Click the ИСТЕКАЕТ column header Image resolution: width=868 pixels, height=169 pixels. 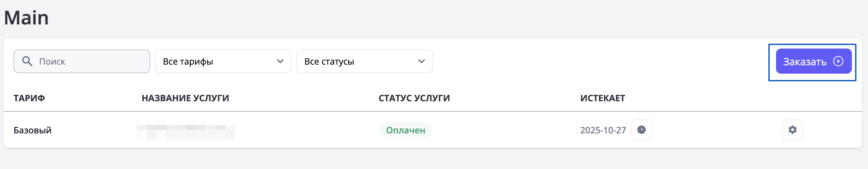click(x=603, y=98)
